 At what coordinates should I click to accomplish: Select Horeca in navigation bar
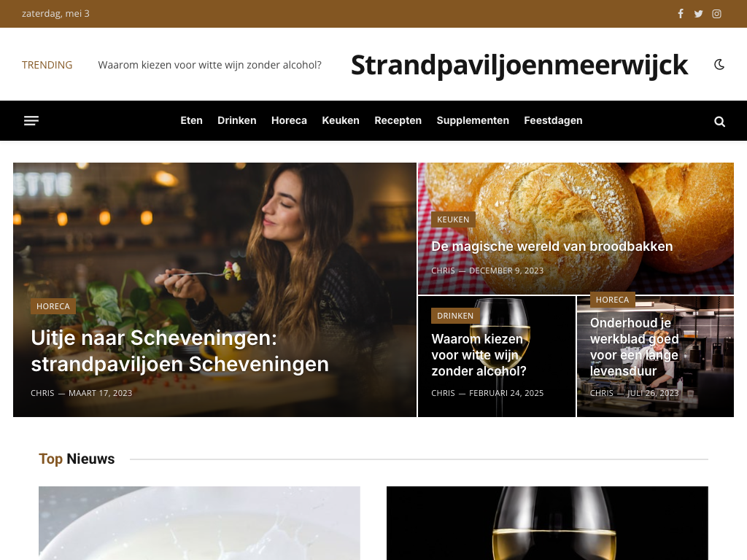(289, 120)
